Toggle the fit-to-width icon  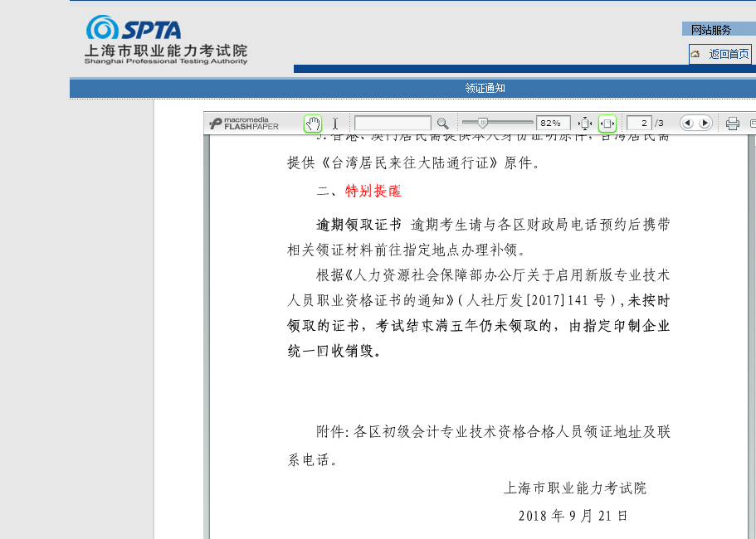607,124
